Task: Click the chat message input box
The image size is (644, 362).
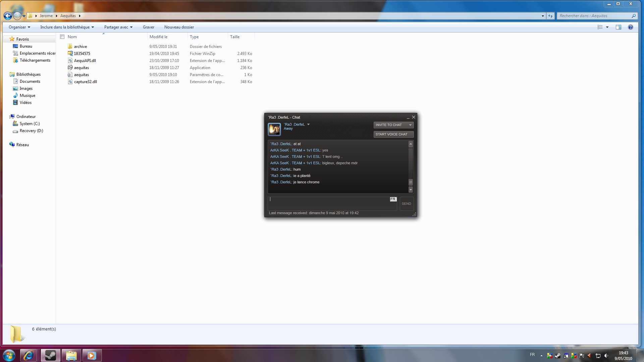Action: point(332,203)
